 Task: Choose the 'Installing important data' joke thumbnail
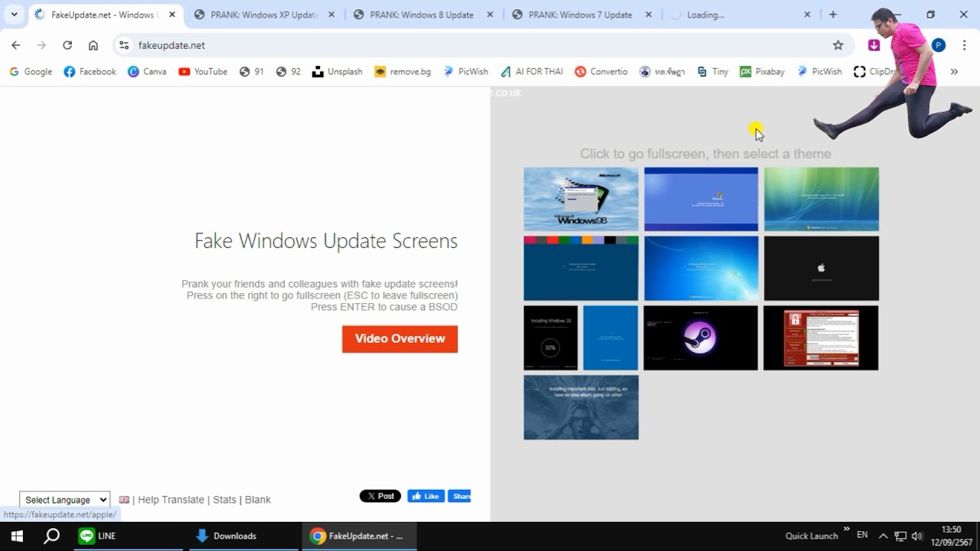tap(581, 407)
